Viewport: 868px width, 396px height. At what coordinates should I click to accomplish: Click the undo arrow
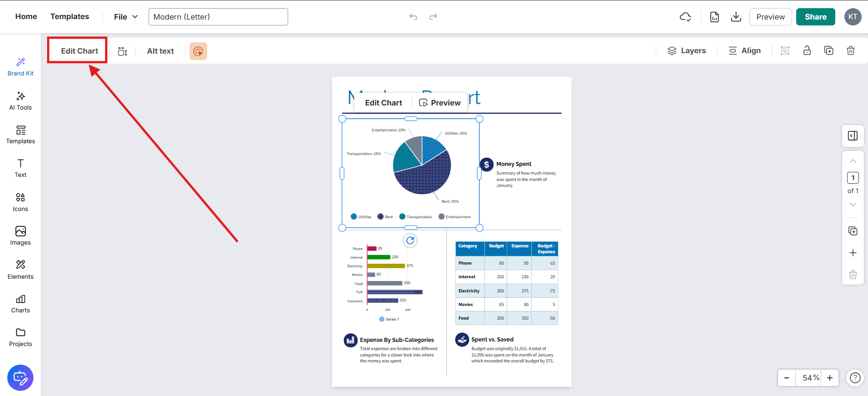tap(413, 17)
